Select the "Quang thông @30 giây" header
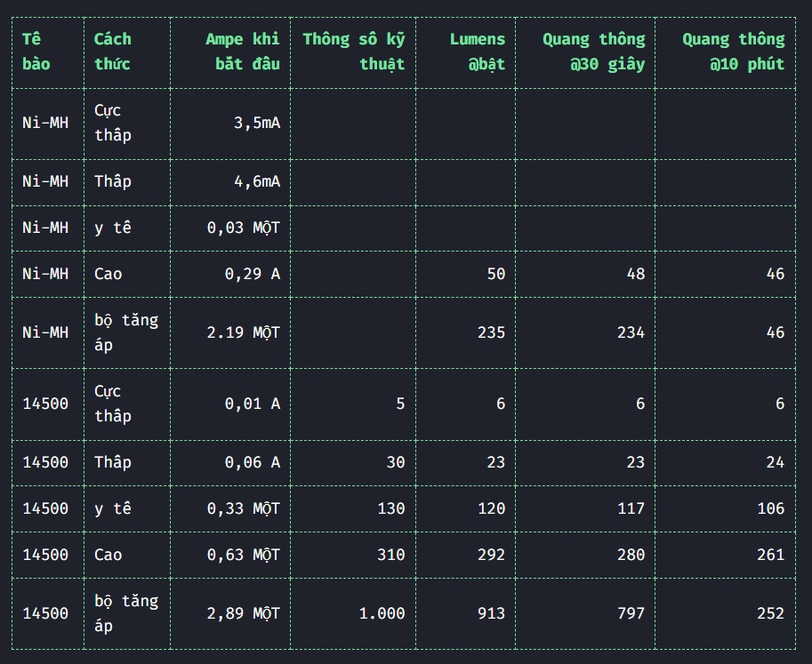This screenshot has height=664, width=812. (x=593, y=52)
